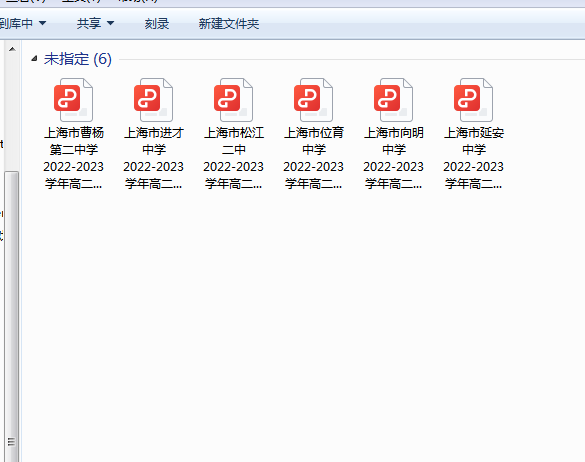Select the 上海市位育中学 presentation file icon

(x=313, y=100)
